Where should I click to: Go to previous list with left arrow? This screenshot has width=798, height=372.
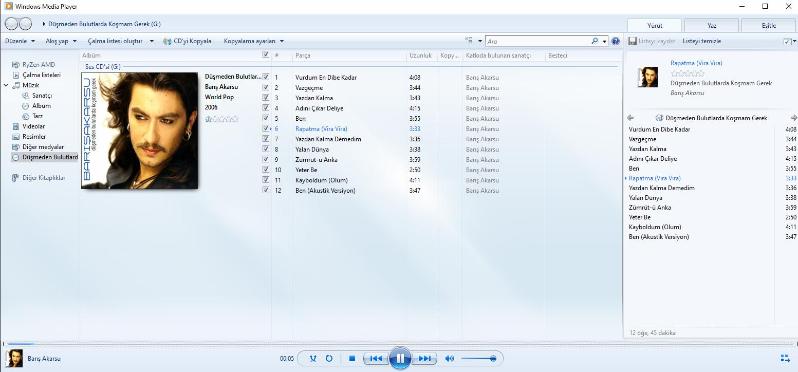(631, 118)
